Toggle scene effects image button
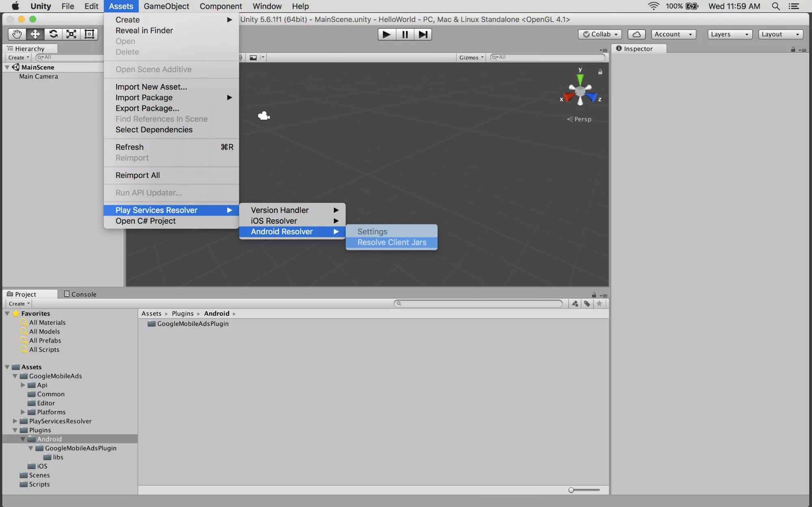This screenshot has height=507, width=812. pos(253,58)
